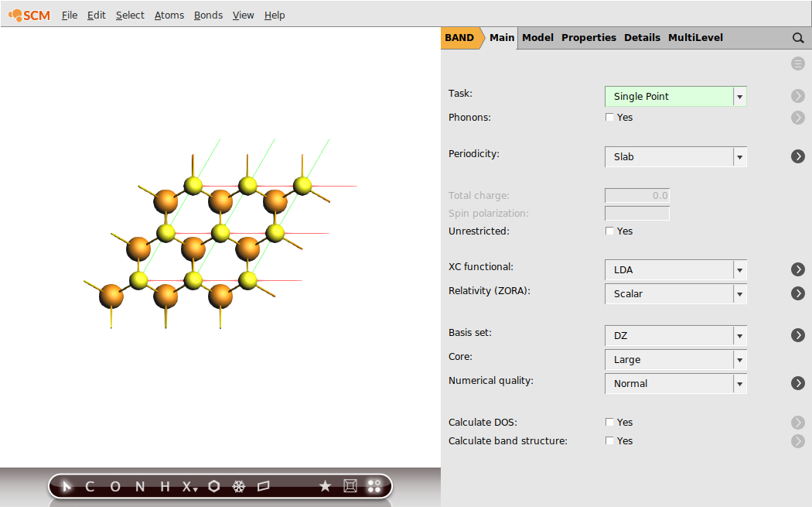
Task: Enable Calculate DOS
Action: pyautogui.click(x=609, y=422)
